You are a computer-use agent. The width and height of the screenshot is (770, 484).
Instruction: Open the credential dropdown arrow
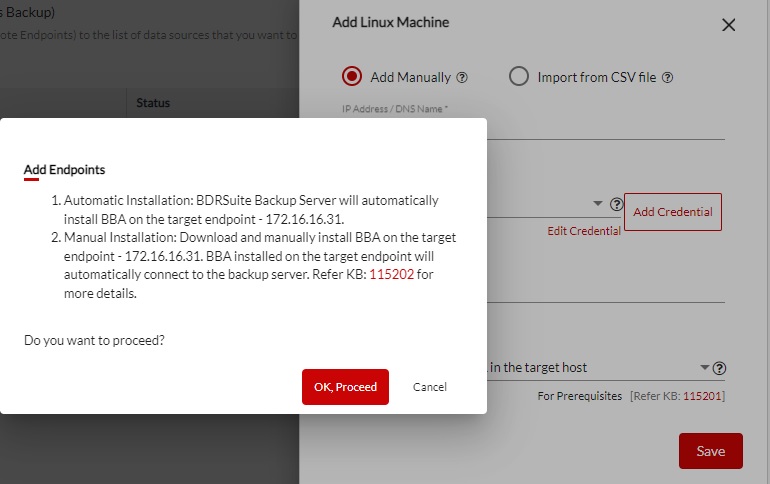click(x=598, y=203)
